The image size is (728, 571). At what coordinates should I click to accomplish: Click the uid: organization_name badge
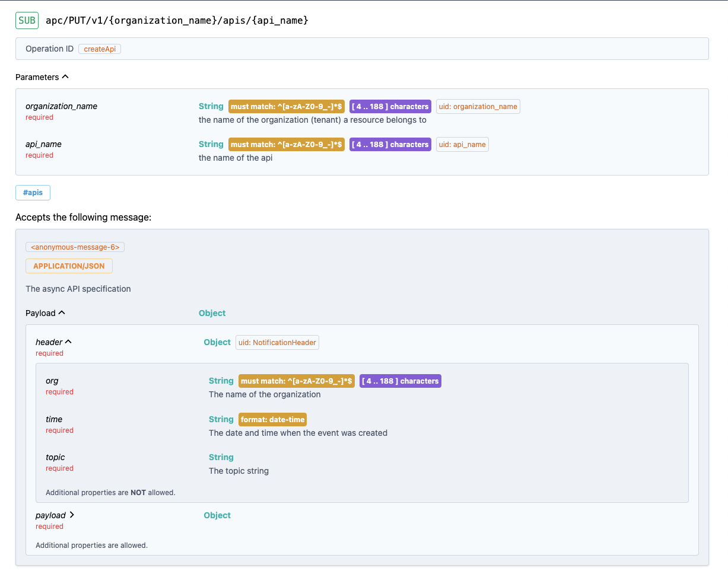478,107
